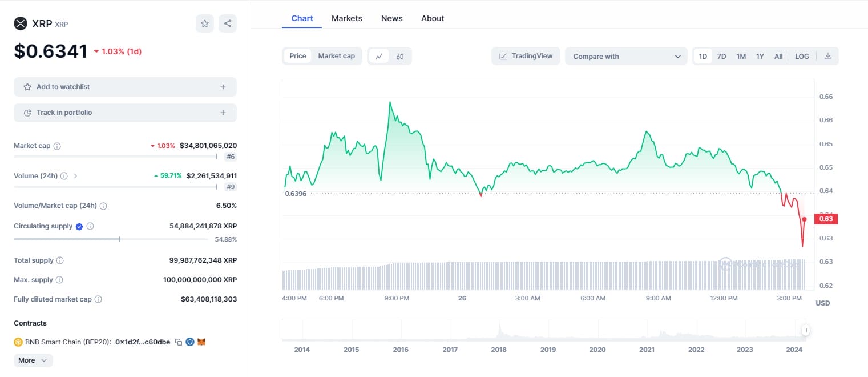Open the TradingView chart button

point(526,56)
